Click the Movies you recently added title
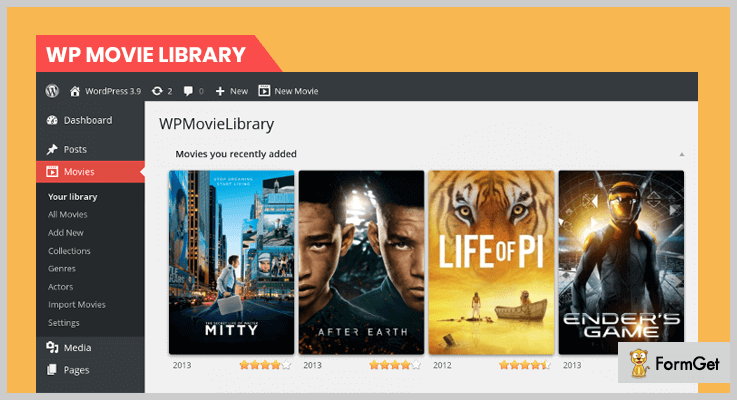 pos(236,154)
